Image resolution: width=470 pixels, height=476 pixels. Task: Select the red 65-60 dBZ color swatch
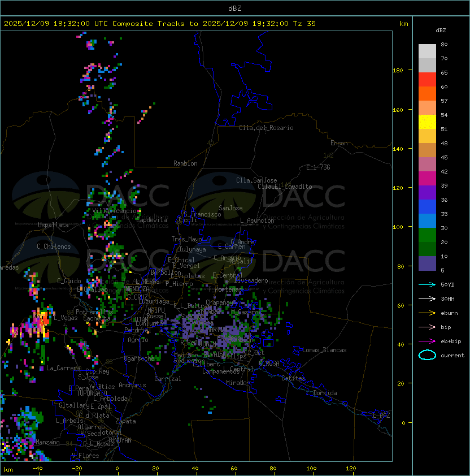pyautogui.click(x=427, y=80)
